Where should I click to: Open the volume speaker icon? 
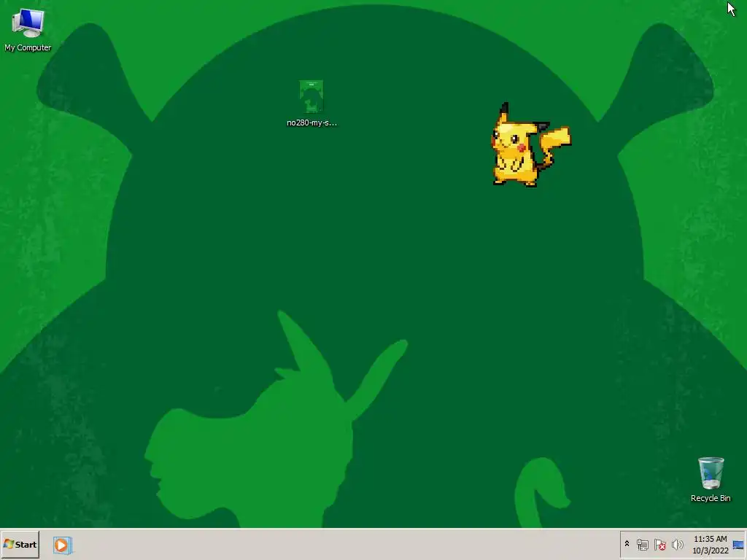click(x=677, y=544)
